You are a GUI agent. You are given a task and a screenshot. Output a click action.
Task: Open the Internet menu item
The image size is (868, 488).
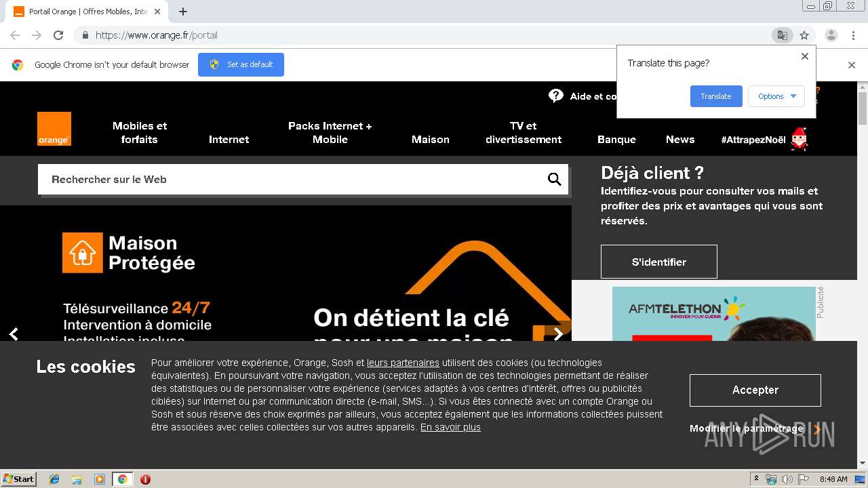pyautogui.click(x=229, y=140)
